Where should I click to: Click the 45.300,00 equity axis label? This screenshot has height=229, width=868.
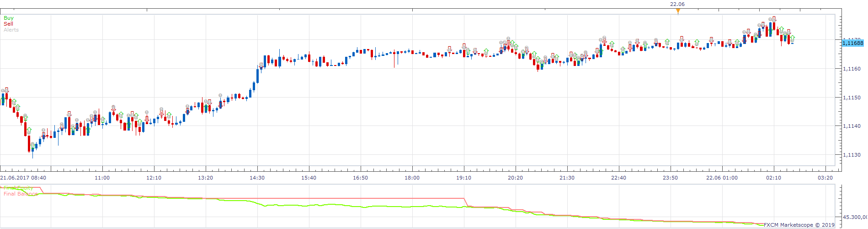[x=854, y=217]
